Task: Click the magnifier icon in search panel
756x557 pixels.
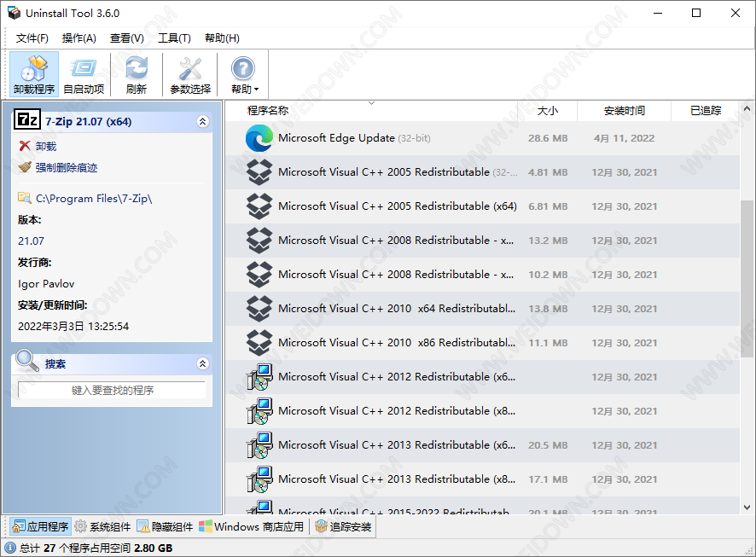Action: pos(27,361)
